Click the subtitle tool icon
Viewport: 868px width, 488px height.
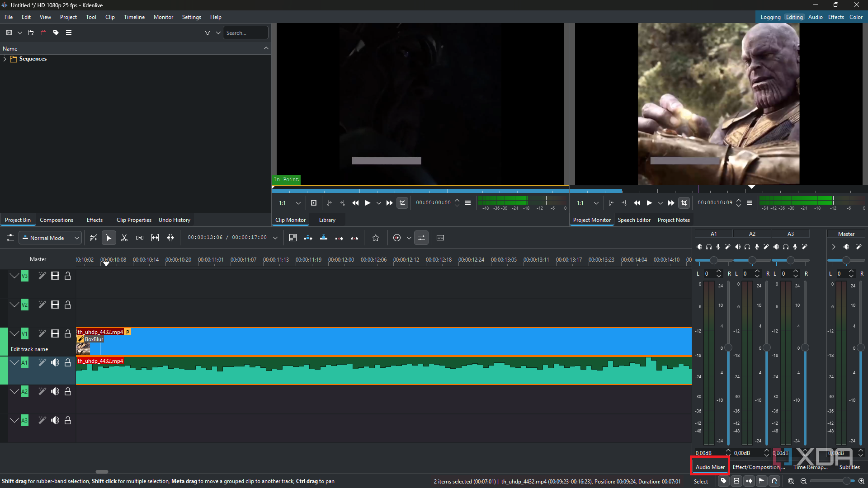point(440,238)
